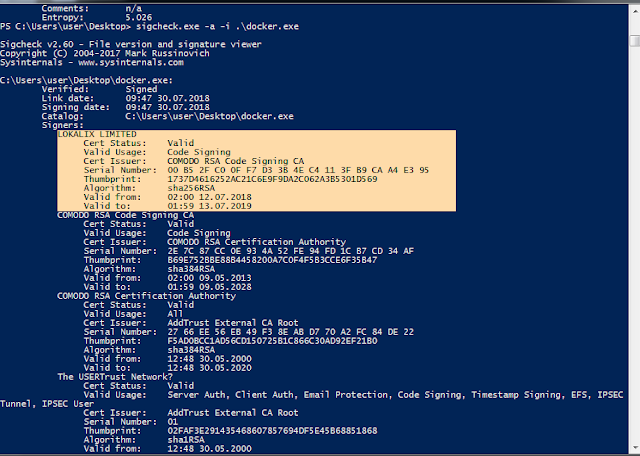Click the Link date value
Viewport: 640px width, 456px height.
pyautogui.click(x=168, y=98)
